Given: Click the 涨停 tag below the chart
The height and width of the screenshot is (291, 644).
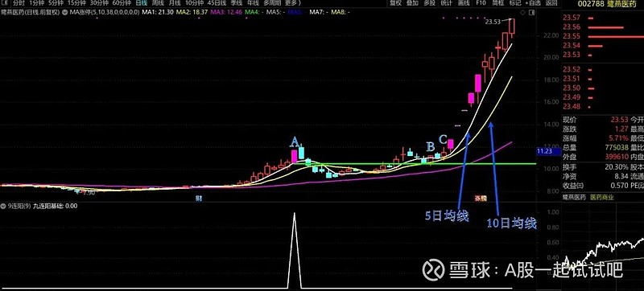Looking at the screenshot, I should [481, 198].
